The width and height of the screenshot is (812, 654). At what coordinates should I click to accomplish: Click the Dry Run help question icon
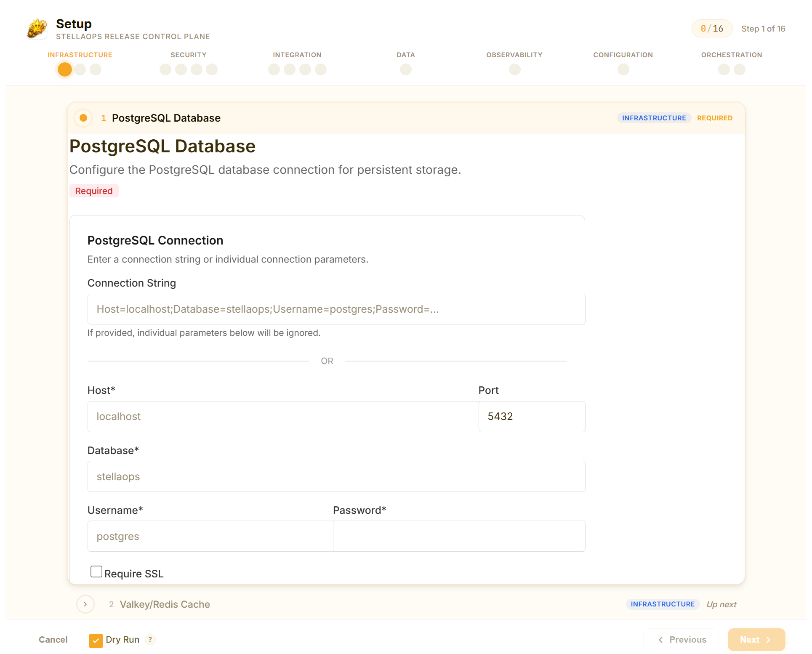point(150,639)
